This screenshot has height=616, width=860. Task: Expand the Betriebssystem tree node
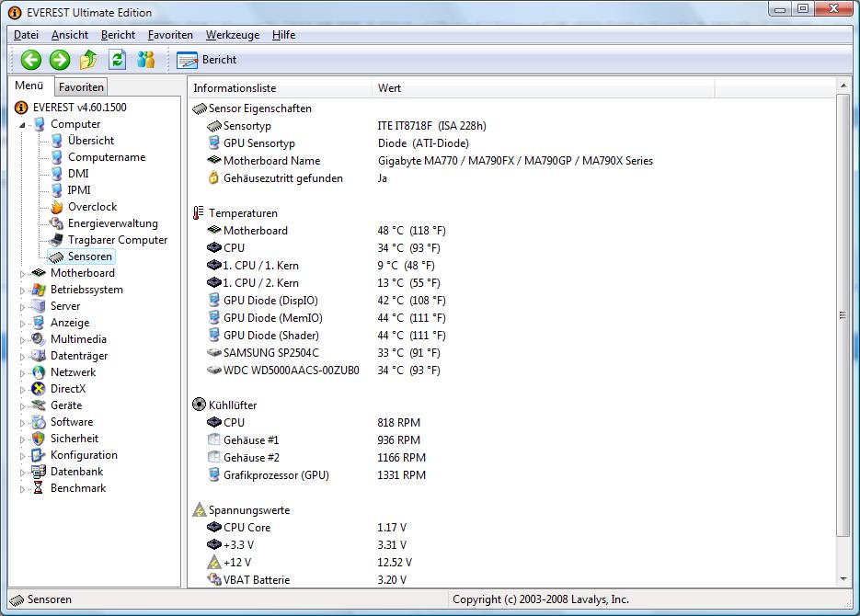point(22,291)
